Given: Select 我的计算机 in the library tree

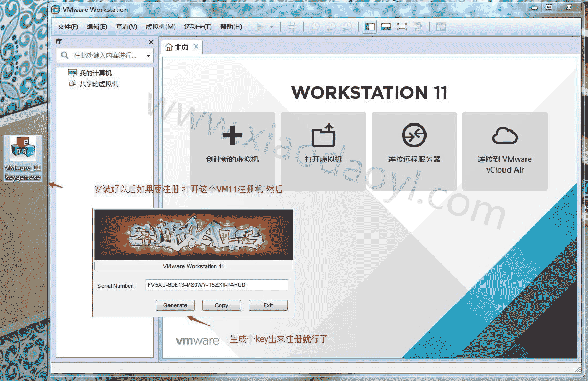Looking at the screenshot, I should pyautogui.click(x=90, y=73).
